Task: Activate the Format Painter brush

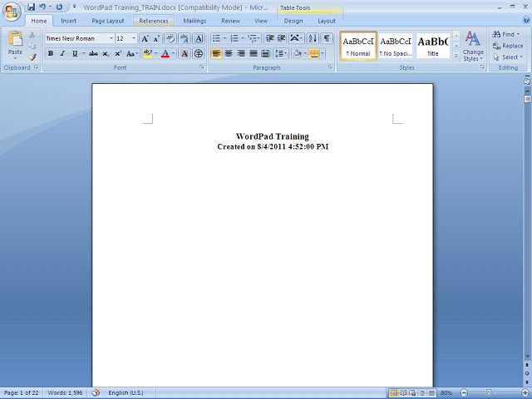Action: coord(32,57)
